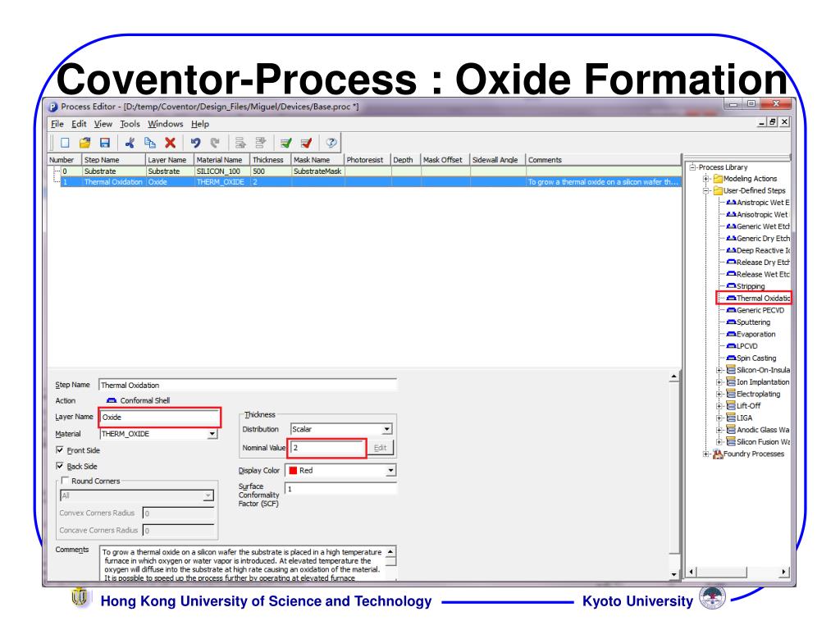
Task: Select Generic PECVD step
Action: click(756, 310)
